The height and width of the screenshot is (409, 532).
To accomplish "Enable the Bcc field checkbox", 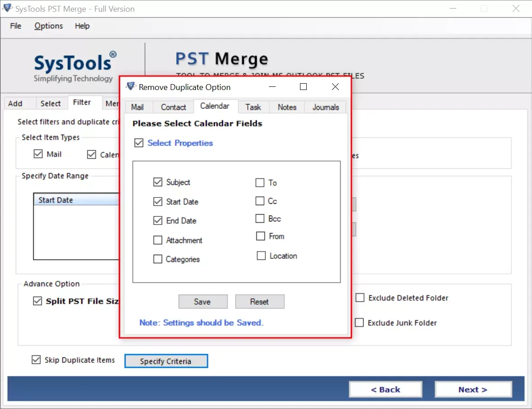I will click(260, 218).
